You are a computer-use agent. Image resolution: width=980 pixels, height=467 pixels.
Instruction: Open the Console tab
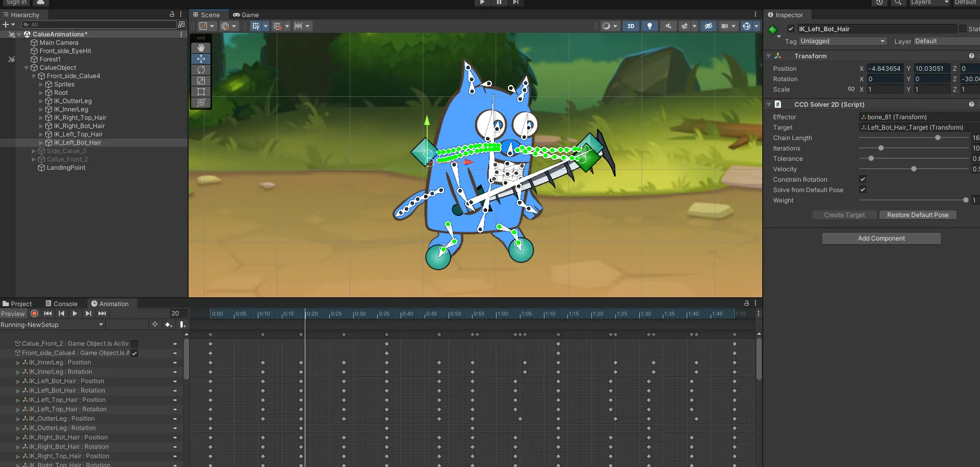click(61, 304)
